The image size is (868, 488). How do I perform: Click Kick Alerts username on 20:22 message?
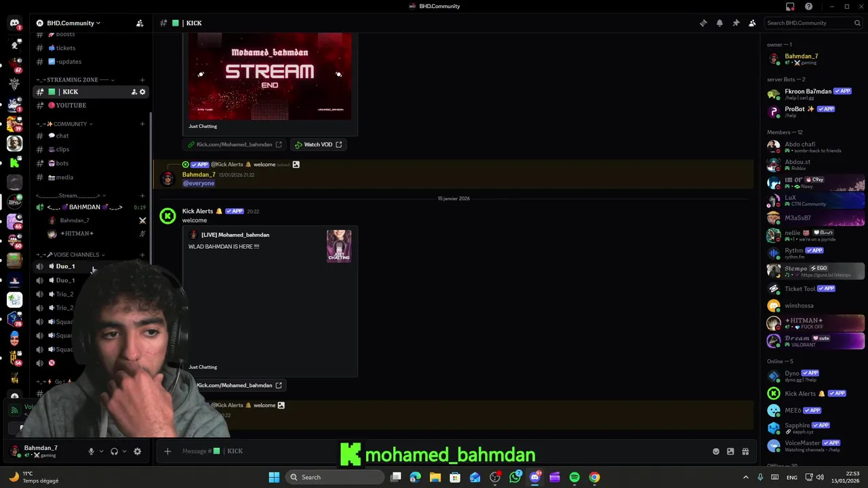pyautogui.click(x=197, y=211)
